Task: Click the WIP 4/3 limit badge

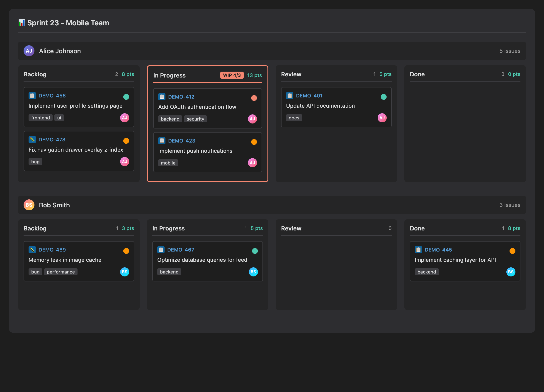Action: point(232,75)
